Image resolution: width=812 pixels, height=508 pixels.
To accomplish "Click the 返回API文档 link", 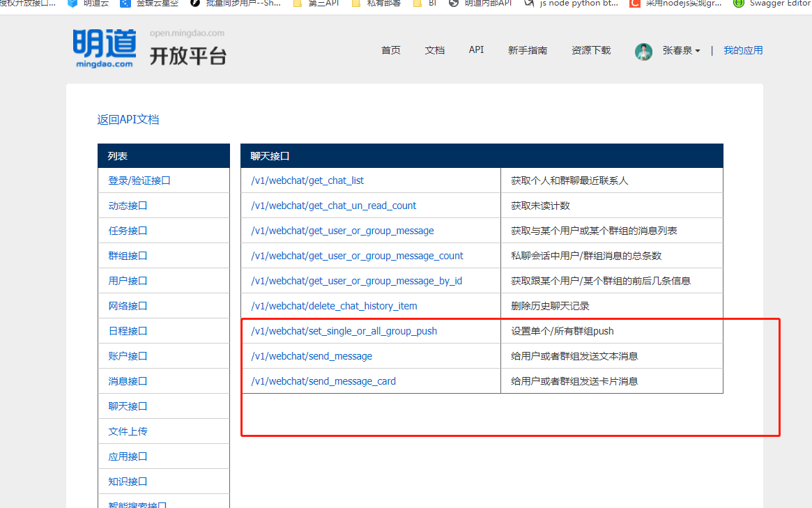I will tap(128, 119).
